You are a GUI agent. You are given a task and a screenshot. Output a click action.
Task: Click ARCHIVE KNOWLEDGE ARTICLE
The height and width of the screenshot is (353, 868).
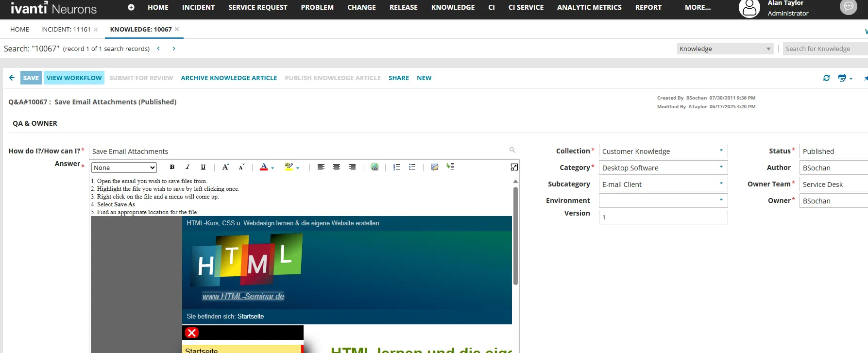tap(229, 78)
